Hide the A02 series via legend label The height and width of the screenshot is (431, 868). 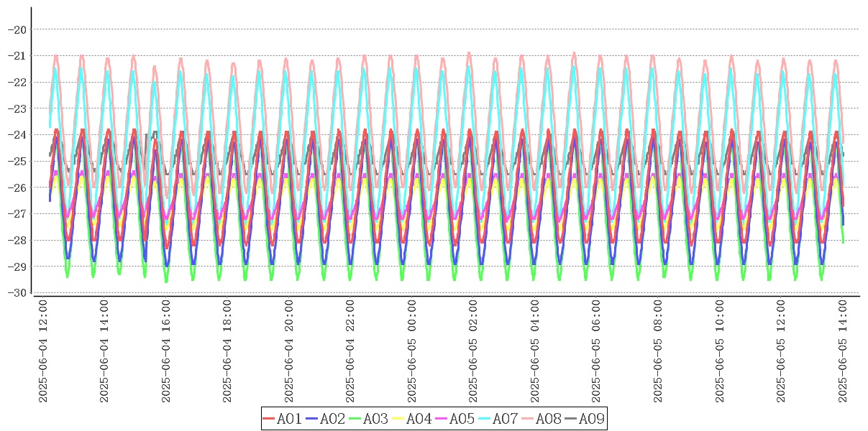point(332,419)
